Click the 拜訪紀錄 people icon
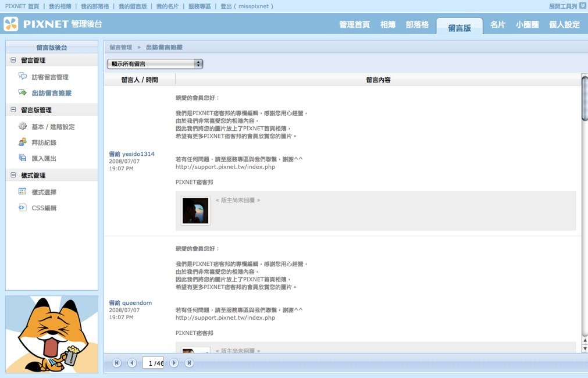This screenshot has width=588, height=378. 23,142
